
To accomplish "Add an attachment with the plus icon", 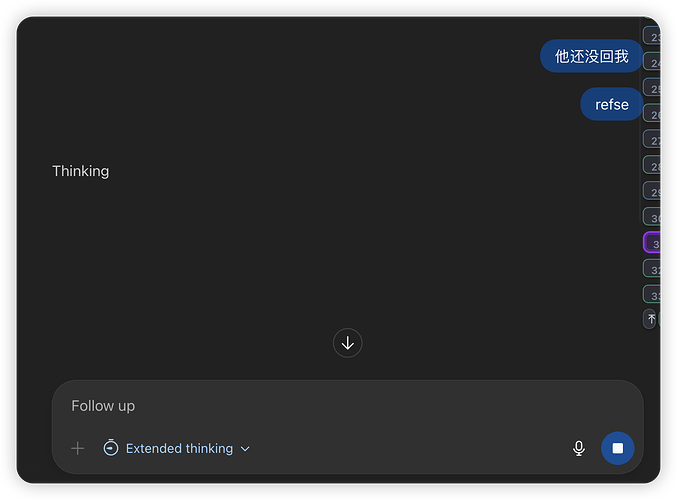I will click(x=78, y=448).
